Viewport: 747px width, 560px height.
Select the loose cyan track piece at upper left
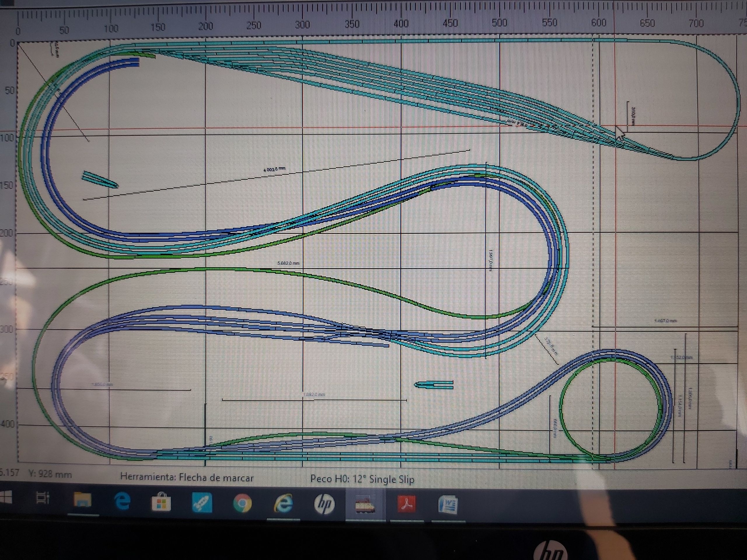(x=100, y=179)
